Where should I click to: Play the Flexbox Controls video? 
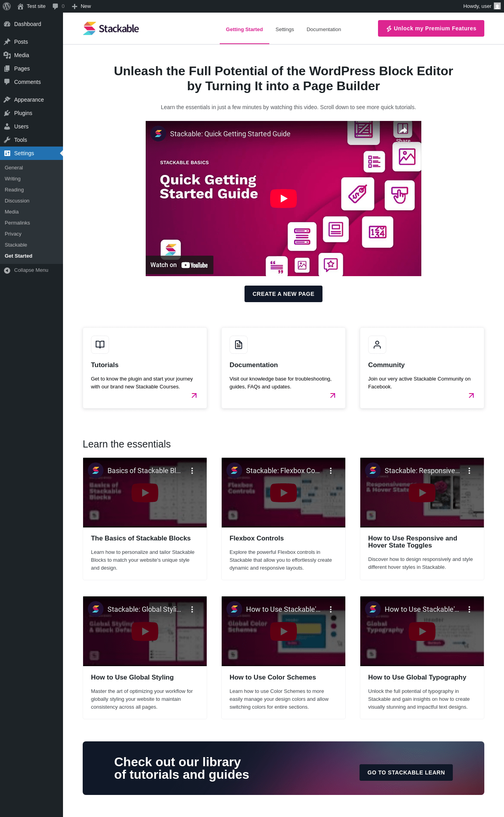point(283,492)
